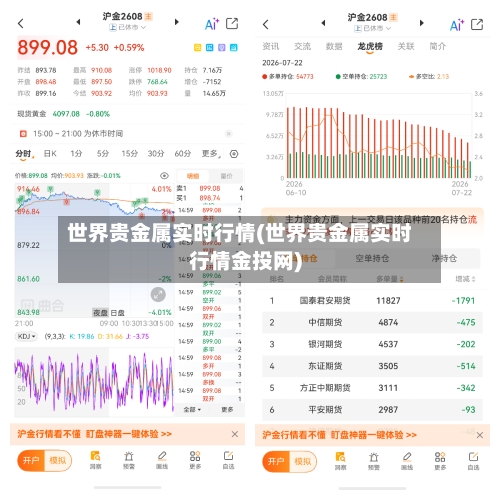500x500 pixels.
Task: Open KDJ indicator dropdown
Action: tap(26, 336)
